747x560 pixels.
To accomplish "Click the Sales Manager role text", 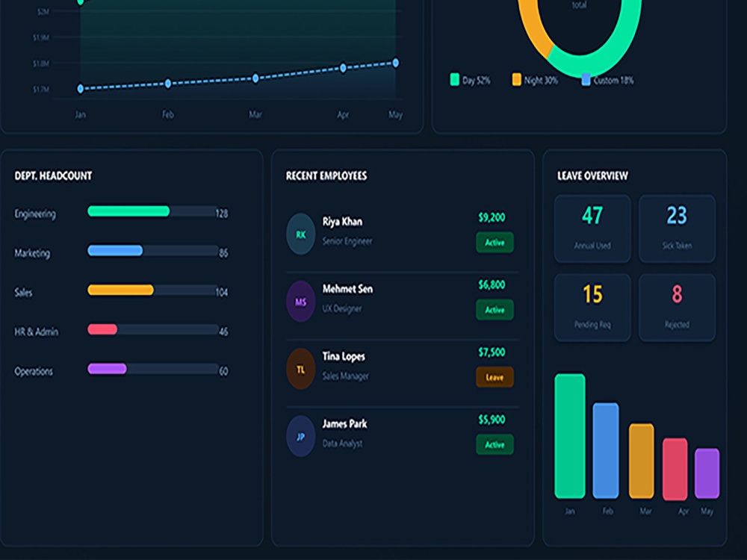I will click(x=345, y=376).
